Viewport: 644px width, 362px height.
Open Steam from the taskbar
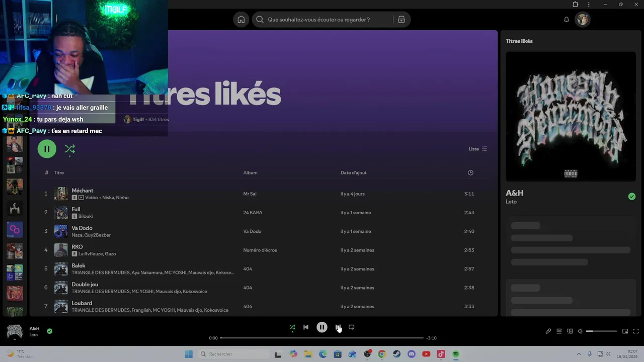(397, 354)
